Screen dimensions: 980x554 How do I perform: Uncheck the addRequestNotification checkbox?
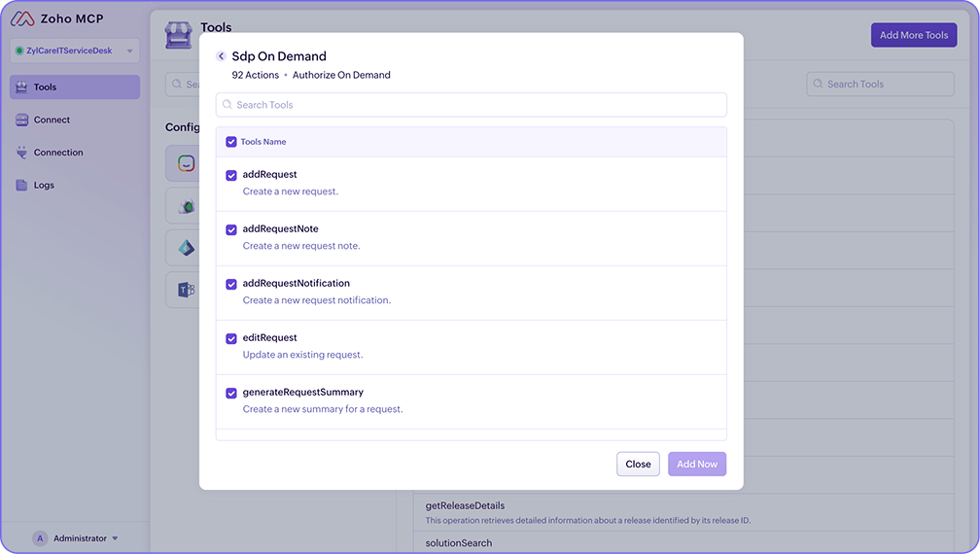click(x=231, y=284)
